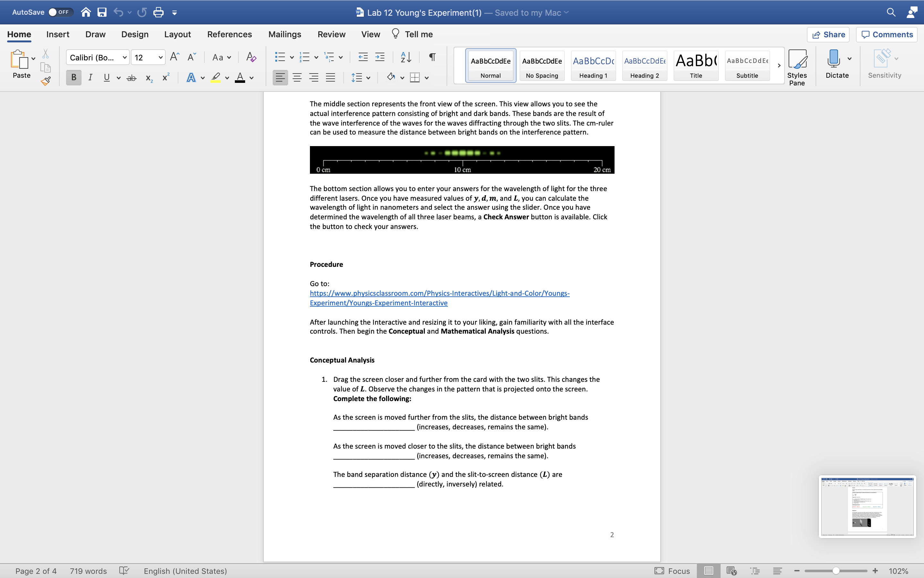Toggle strikethrough formatting
Screen dimensions: 924x578
(x=132, y=78)
